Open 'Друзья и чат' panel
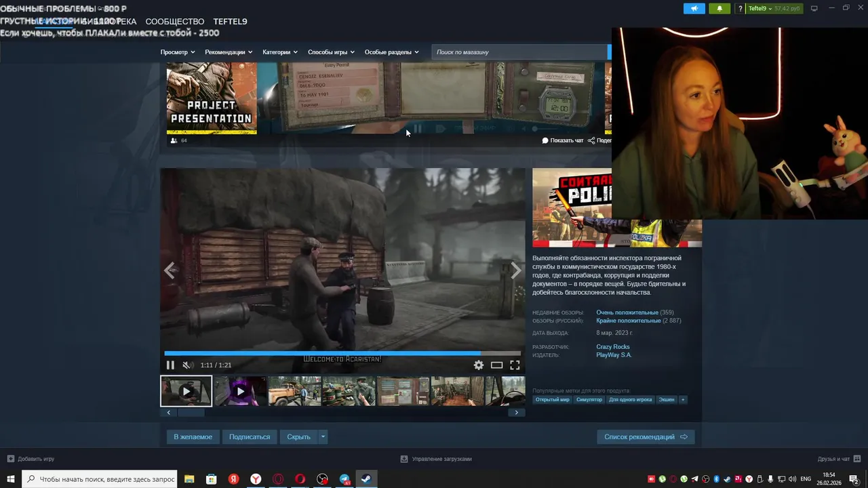 tap(838, 459)
